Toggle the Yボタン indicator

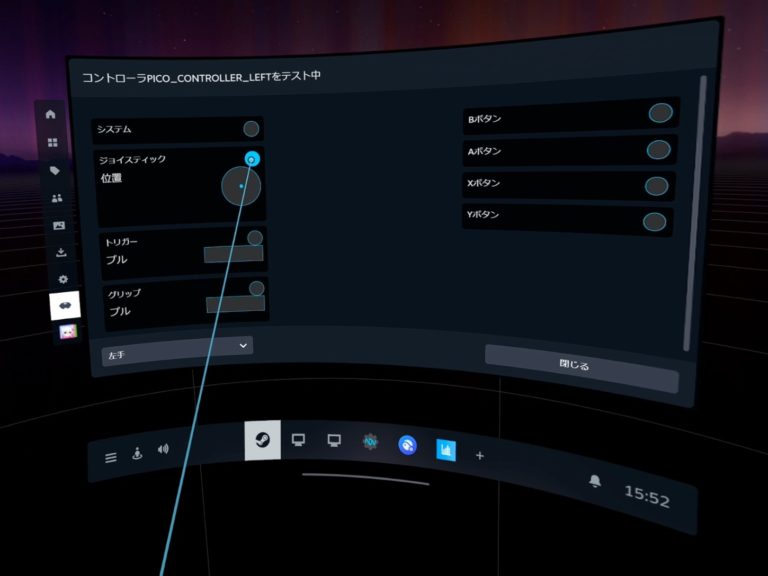click(x=654, y=221)
